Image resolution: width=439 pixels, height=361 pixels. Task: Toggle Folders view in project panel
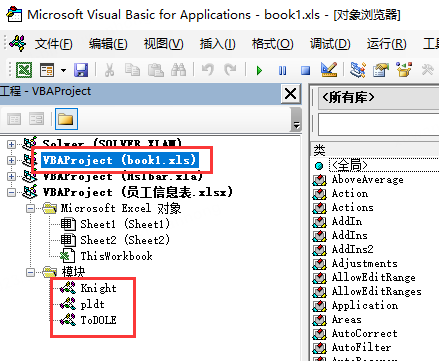66,119
